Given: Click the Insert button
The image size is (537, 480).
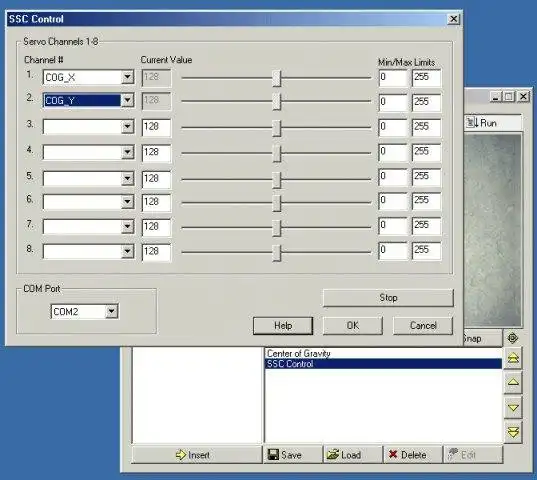Looking at the screenshot, I should pos(197,455).
